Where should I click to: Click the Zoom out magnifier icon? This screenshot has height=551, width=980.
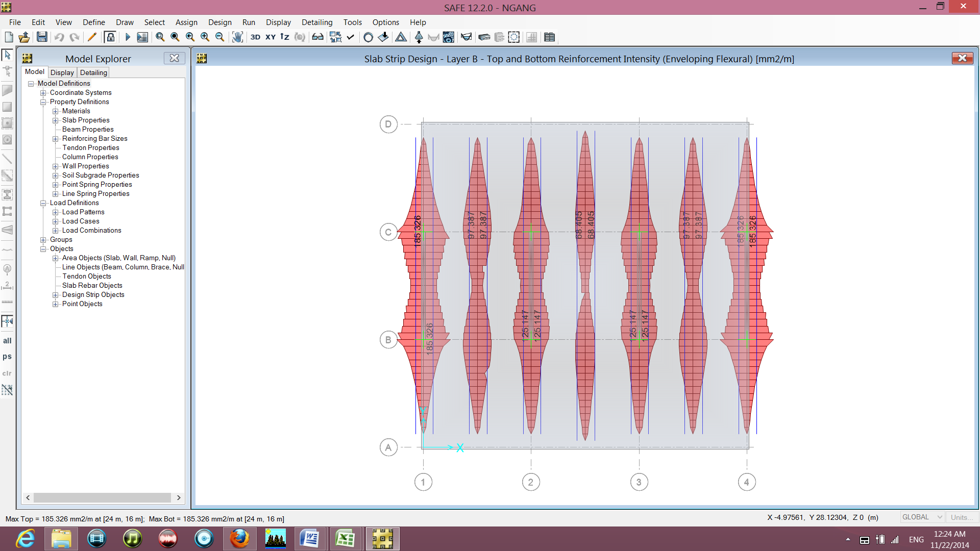(x=220, y=37)
